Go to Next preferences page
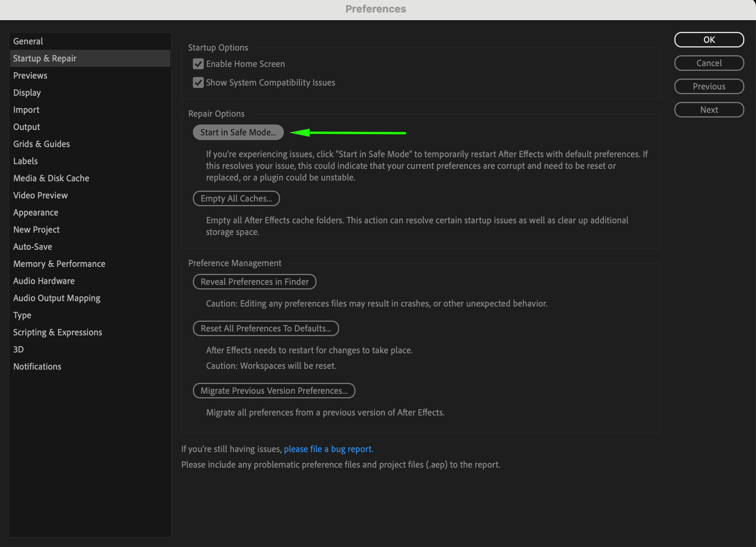 (x=709, y=110)
